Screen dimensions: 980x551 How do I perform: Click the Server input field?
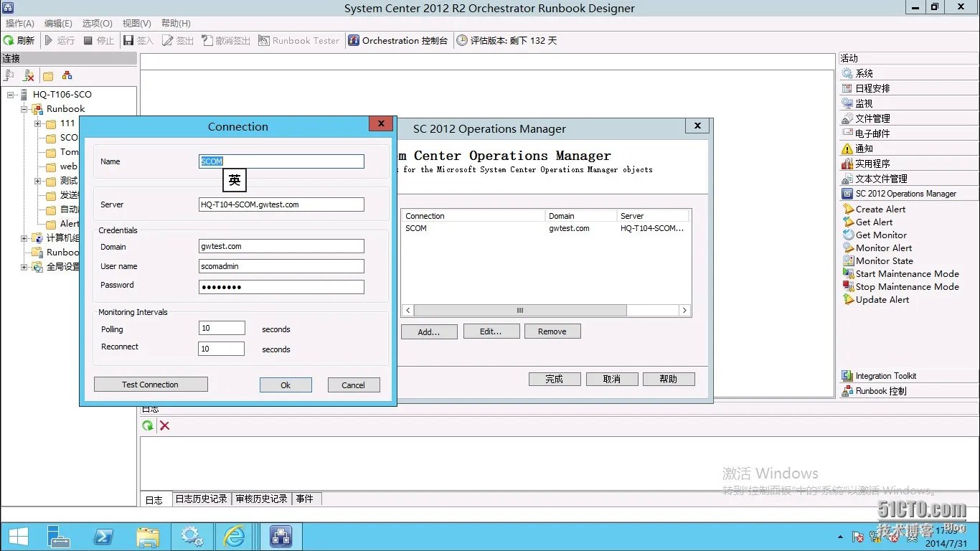click(281, 204)
